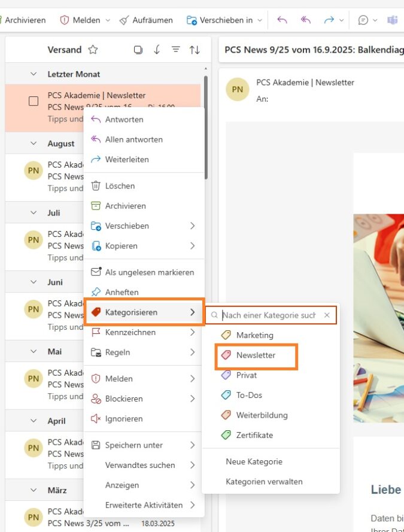Open Kategorien verwalten option
The image size is (404, 532).
[x=264, y=481]
